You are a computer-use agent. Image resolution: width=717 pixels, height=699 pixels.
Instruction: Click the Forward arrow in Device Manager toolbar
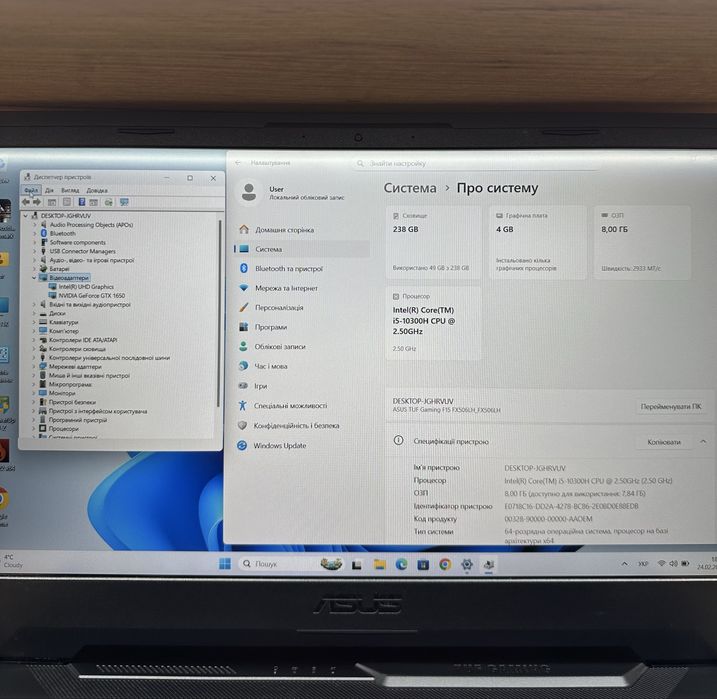[x=37, y=202]
